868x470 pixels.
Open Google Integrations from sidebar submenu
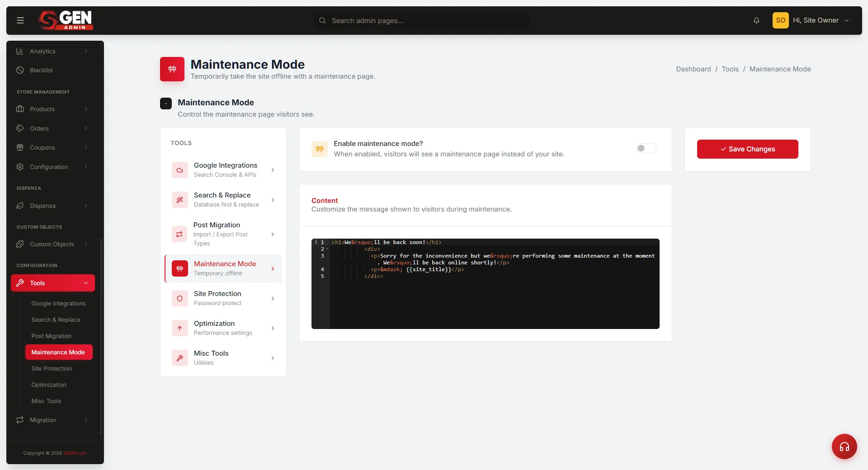(58, 303)
